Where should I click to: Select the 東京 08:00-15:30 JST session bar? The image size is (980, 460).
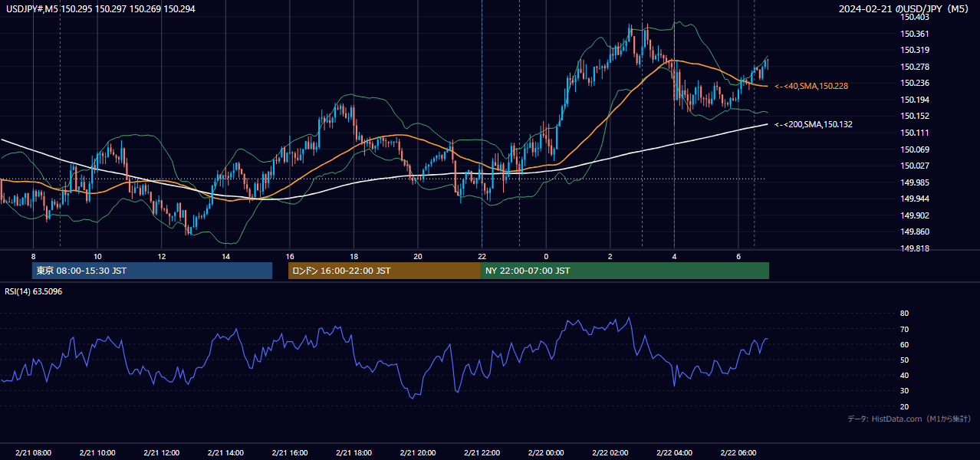[152, 271]
